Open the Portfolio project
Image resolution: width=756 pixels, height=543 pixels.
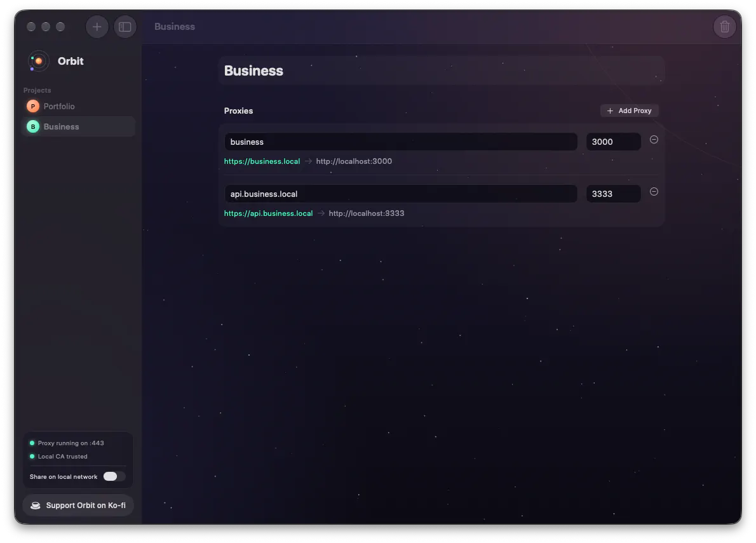point(79,106)
